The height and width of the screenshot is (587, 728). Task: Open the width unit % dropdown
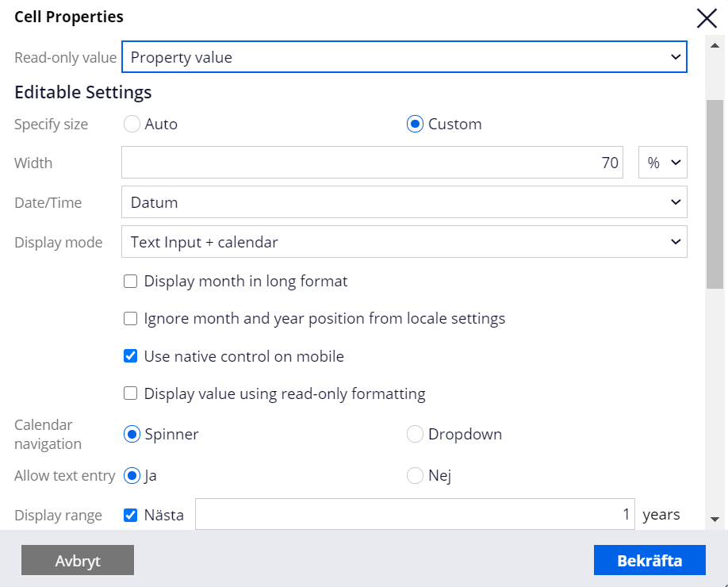[x=662, y=163]
